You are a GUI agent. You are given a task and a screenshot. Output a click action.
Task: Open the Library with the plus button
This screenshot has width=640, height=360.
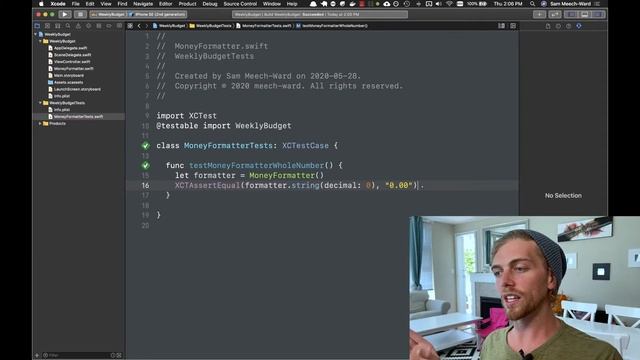click(539, 14)
